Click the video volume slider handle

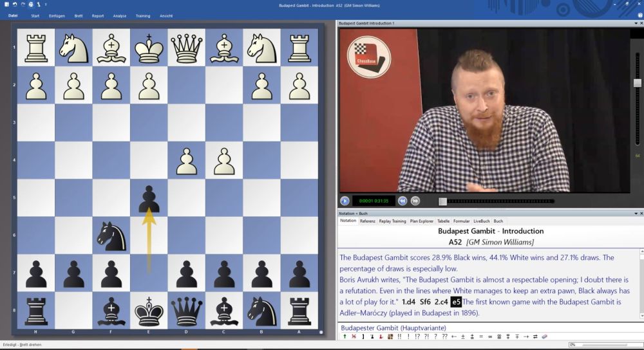[x=637, y=83]
